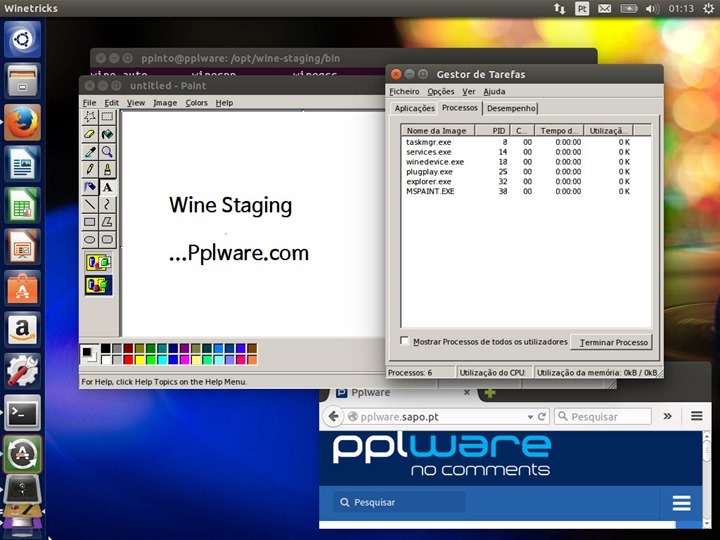Click the Pplware site Pesquisar search field

(399, 502)
